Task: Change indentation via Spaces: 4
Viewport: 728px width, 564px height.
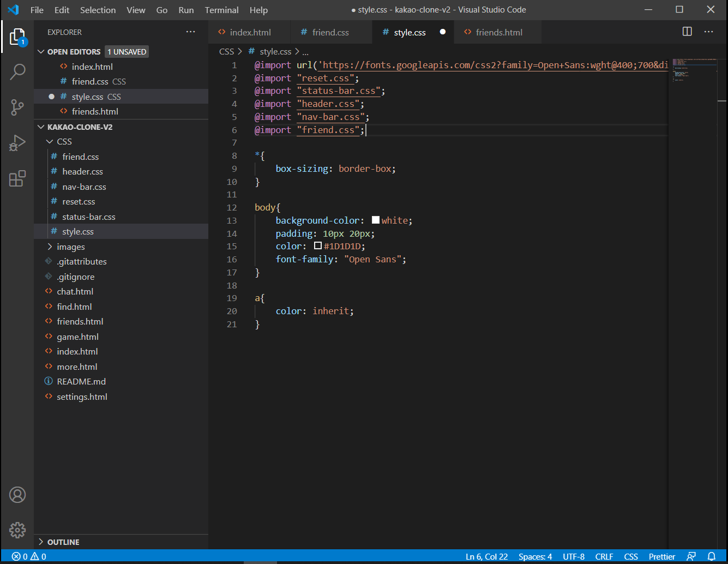Action: [535, 556]
